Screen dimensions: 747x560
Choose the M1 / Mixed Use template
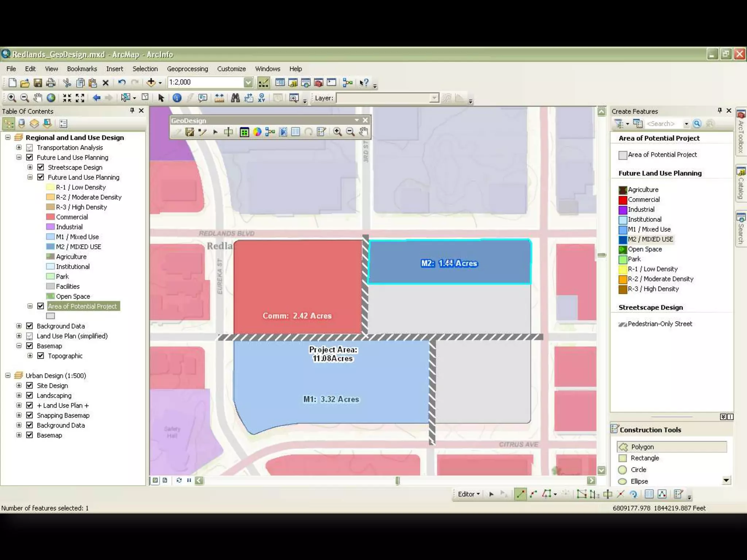tap(649, 229)
